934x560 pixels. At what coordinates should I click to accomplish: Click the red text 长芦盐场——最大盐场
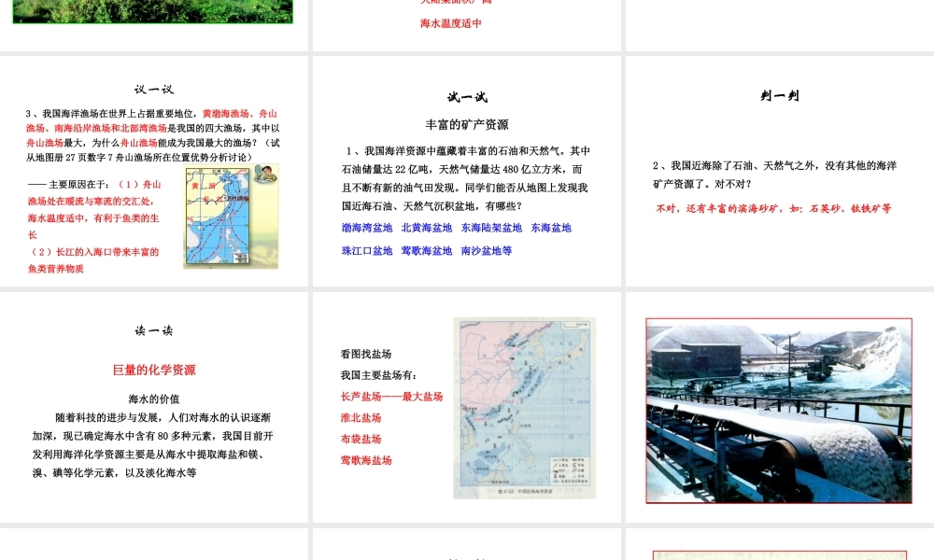tap(392, 397)
